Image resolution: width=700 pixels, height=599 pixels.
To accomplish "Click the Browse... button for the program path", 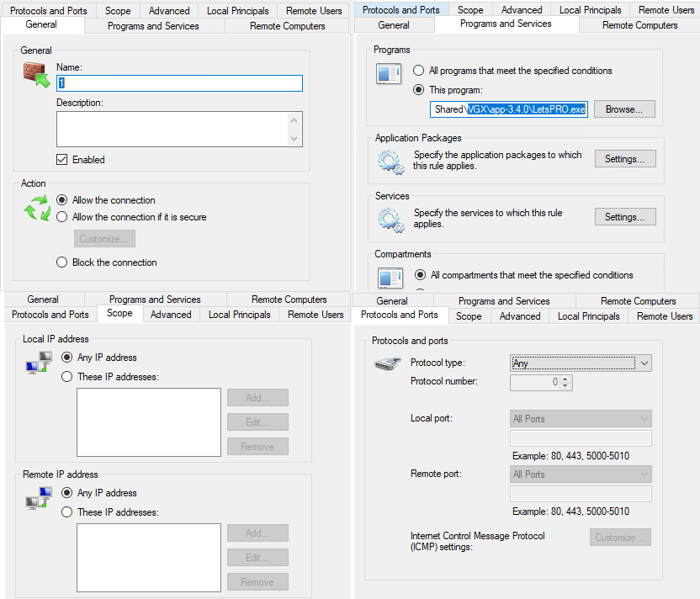I will 623,109.
